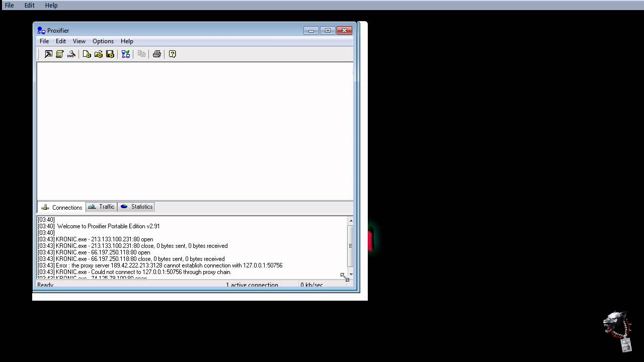Select log line 213.133.100.231:80 close
The width and height of the screenshot is (644, 362).
133,246
